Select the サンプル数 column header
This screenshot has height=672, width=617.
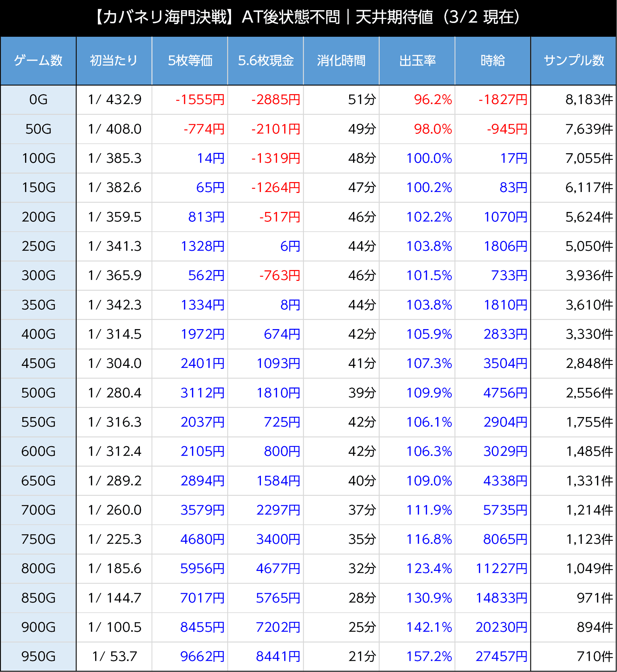574,60
